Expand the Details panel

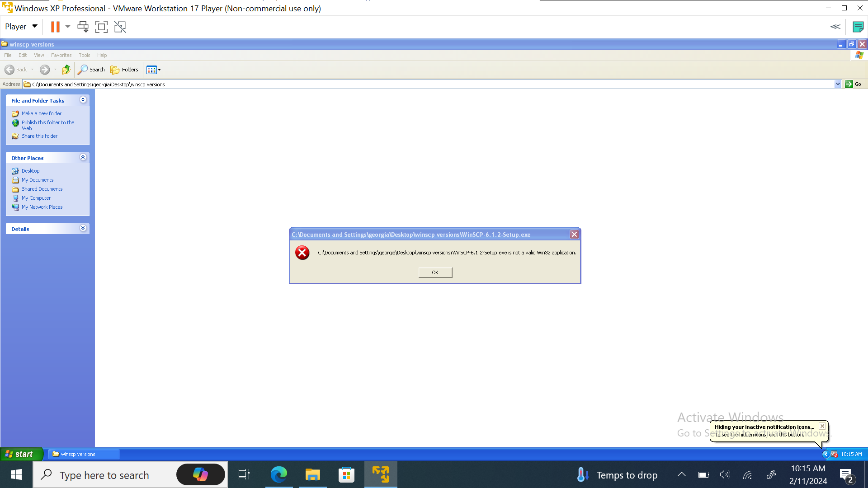[x=83, y=228]
